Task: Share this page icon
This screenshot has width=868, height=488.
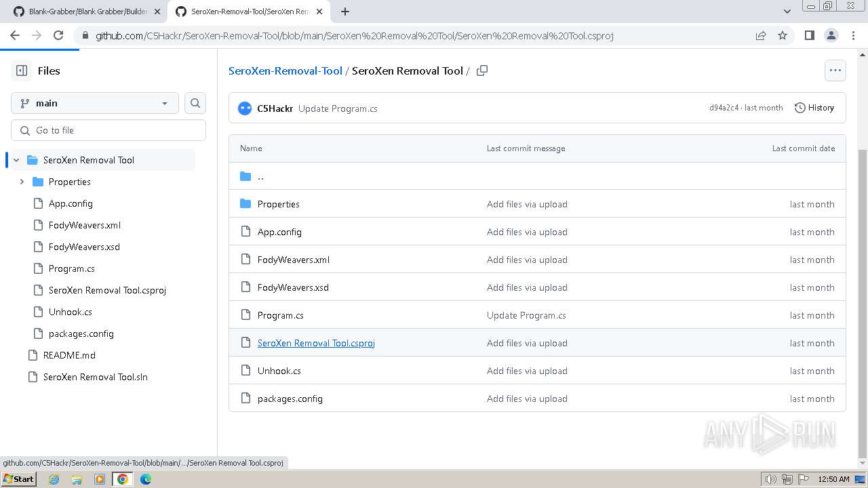Action: (761, 35)
